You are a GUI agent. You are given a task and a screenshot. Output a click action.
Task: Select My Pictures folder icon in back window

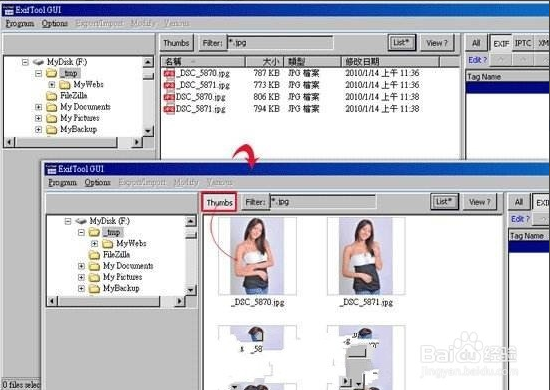click(x=52, y=118)
